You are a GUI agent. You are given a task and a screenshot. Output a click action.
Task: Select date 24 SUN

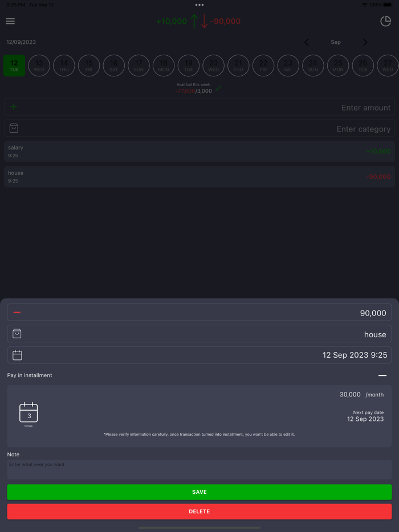(313, 66)
